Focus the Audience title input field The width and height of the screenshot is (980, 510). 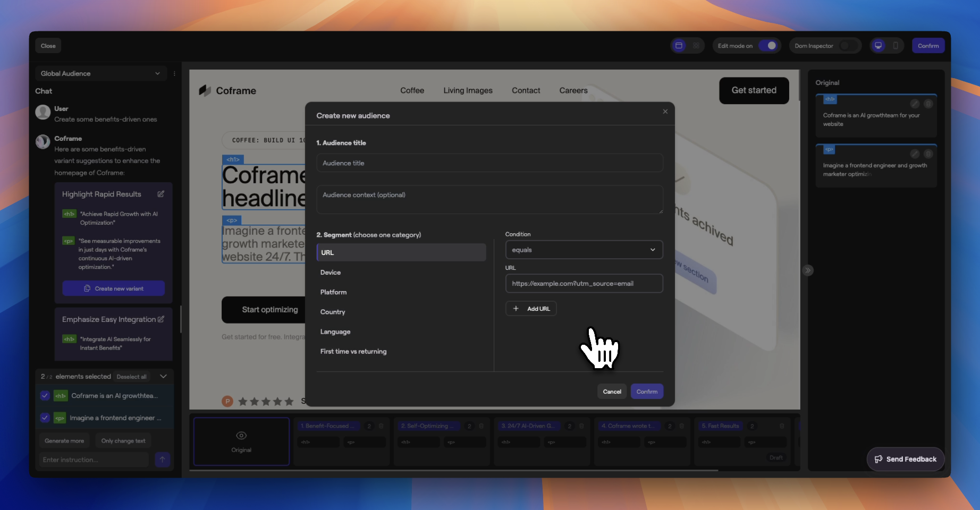489,163
